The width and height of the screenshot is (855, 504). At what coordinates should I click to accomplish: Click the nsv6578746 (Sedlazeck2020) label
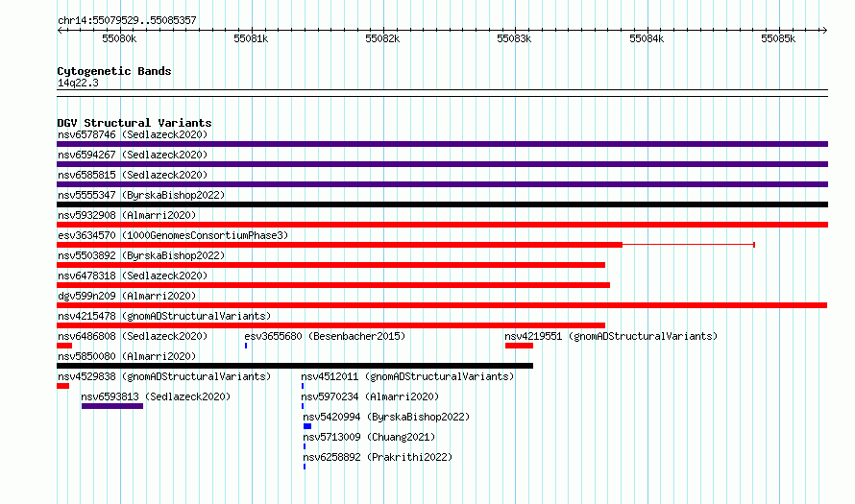[133, 134]
